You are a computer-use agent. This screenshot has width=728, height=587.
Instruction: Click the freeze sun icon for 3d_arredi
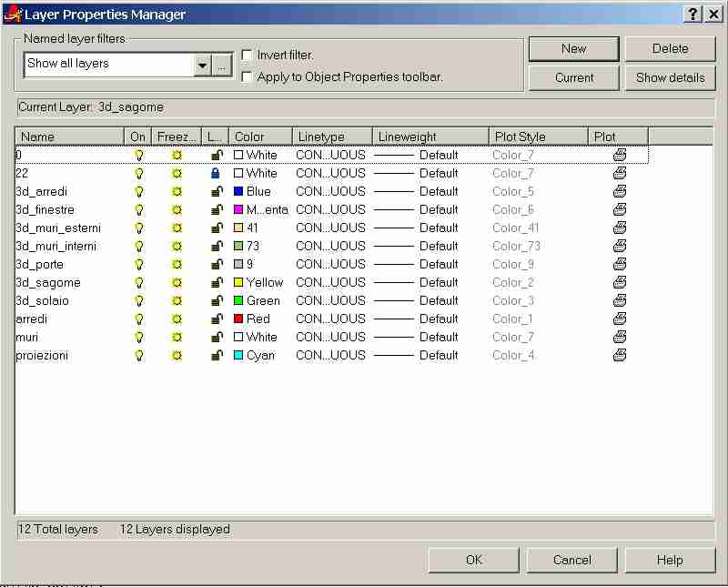tap(177, 192)
